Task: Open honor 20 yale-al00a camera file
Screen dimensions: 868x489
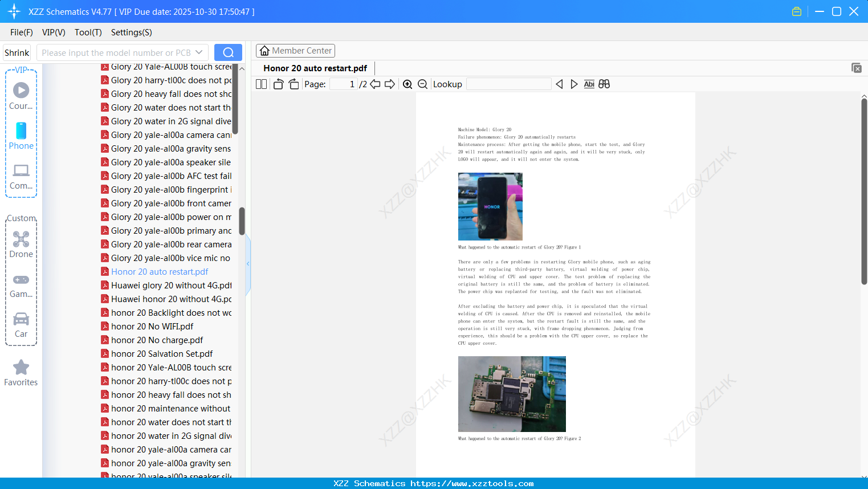Action: pyautogui.click(x=166, y=450)
